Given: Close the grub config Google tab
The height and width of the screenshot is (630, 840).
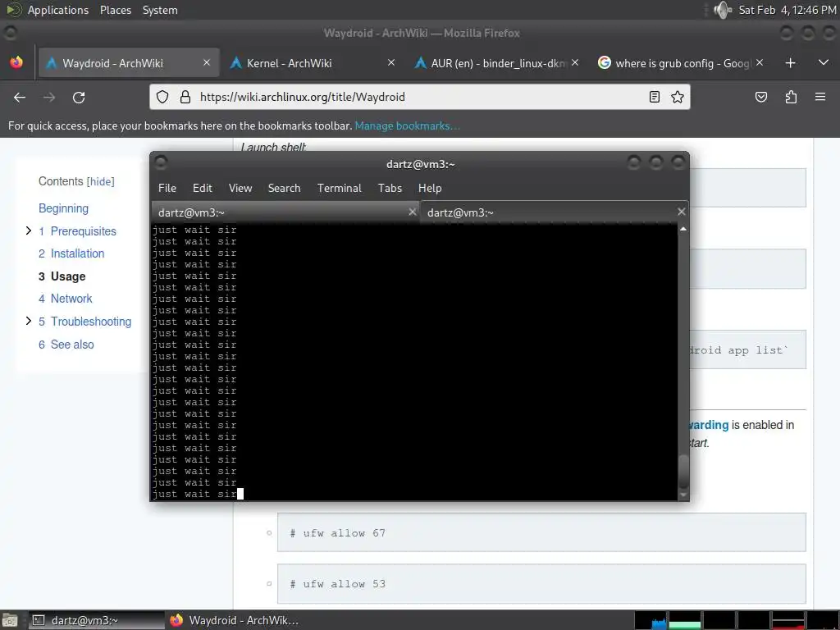Looking at the screenshot, I should point(760,62).
